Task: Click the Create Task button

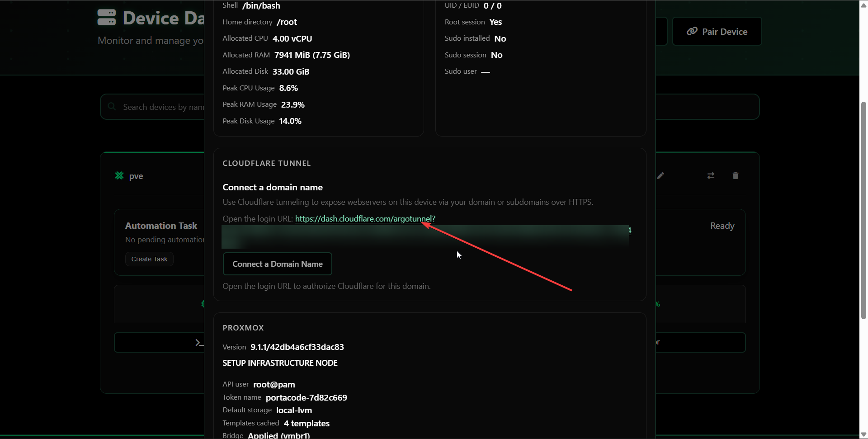Action: coord(149,259)
